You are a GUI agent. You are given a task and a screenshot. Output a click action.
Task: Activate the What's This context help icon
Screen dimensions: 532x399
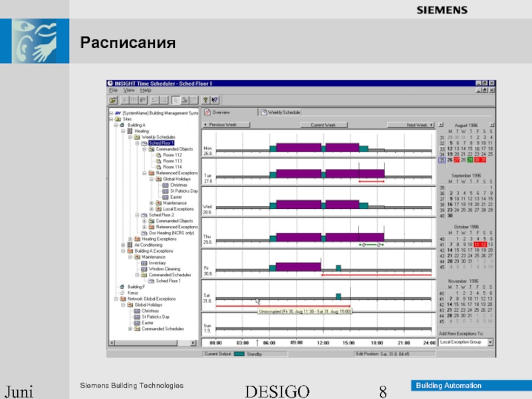[x=215, y=100]
